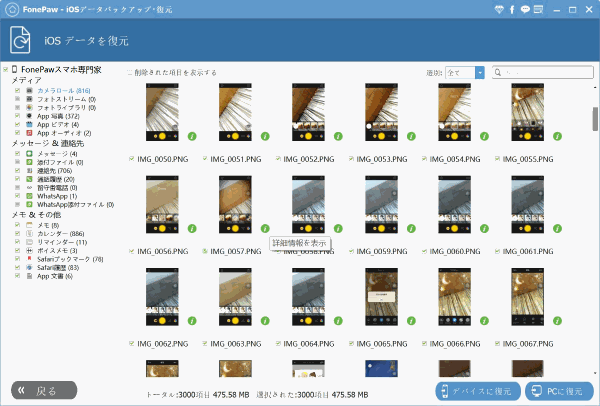600x406 pixels.
Task: Select カメラロール (816) category
Action: (x=64, y=91)
